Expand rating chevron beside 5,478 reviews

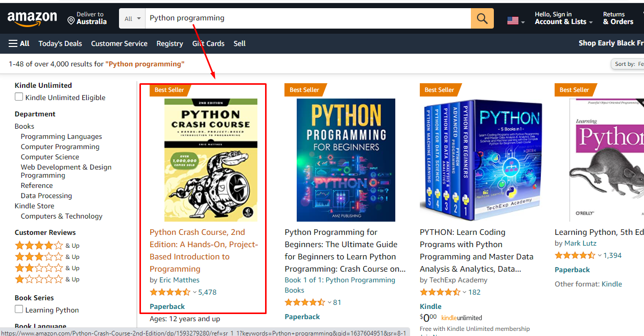point(195,293)
